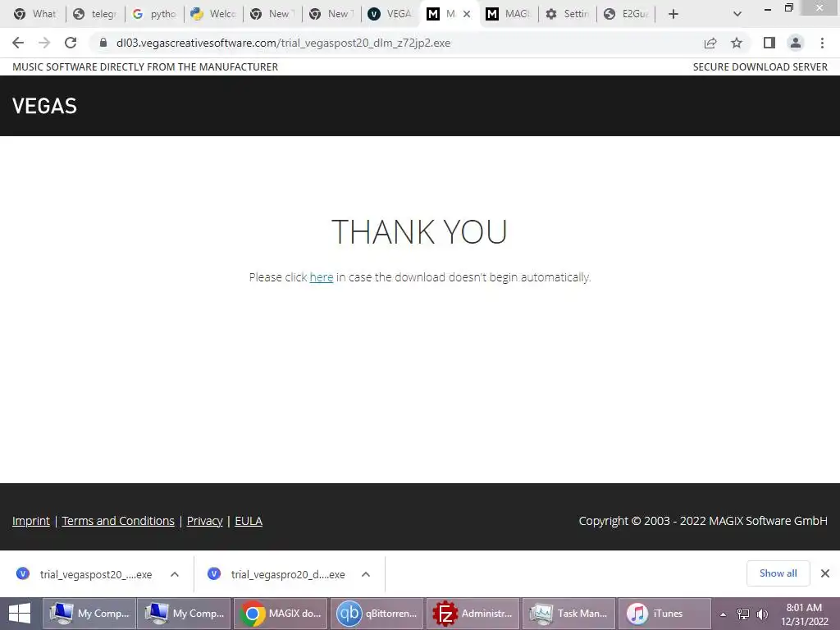840x630 pixels.
Task: Switch to the E2Guardian tab
Action: coord(627,14)
